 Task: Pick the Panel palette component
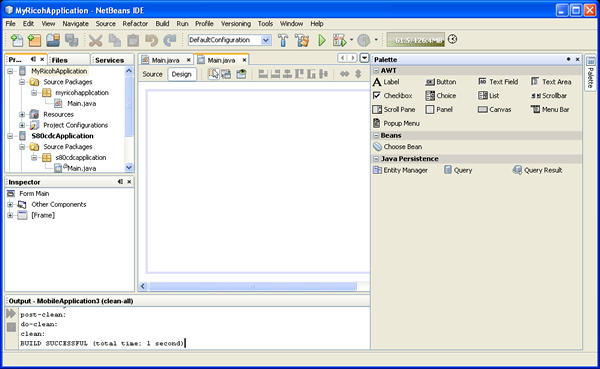[439, 109]
